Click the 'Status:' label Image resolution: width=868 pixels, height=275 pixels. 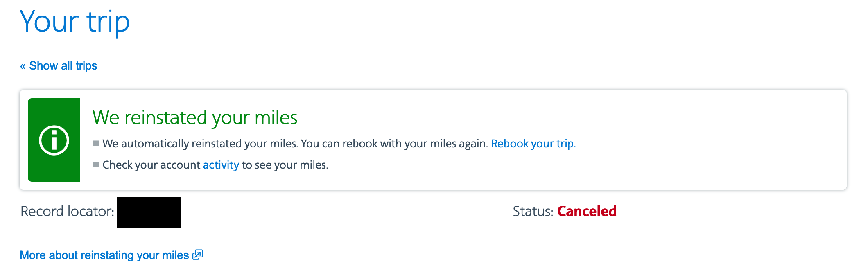pyautogui.click(x=533, y=211)
